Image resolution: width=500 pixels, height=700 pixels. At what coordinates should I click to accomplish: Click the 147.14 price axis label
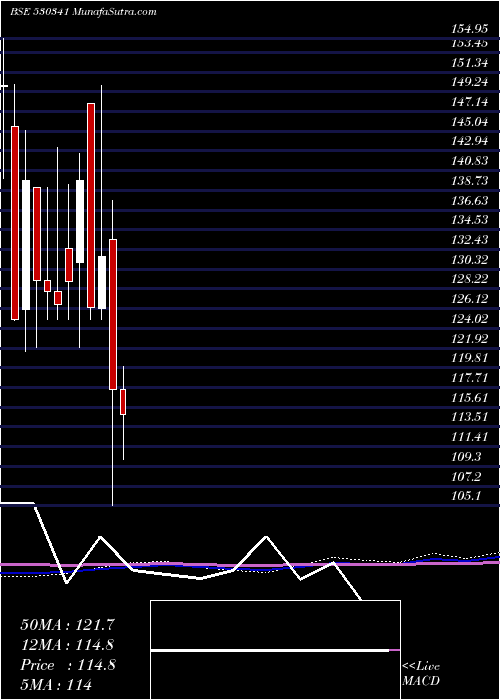(x=470, y=102)
